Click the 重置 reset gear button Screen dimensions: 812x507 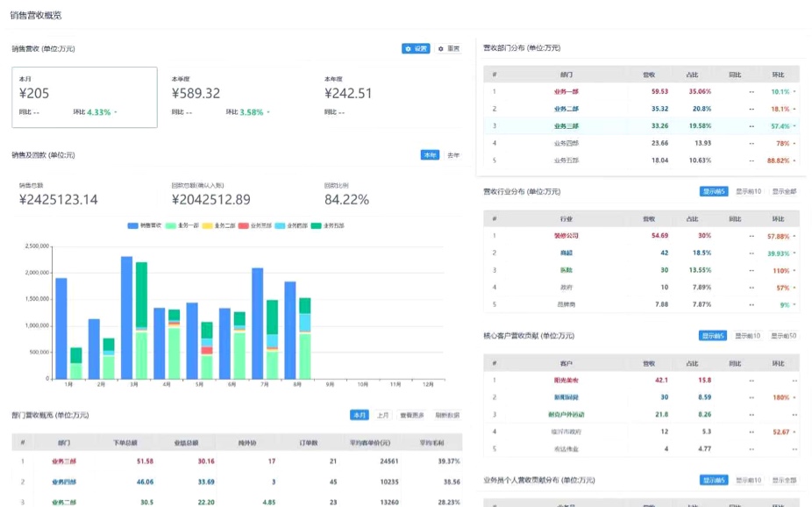448,48
